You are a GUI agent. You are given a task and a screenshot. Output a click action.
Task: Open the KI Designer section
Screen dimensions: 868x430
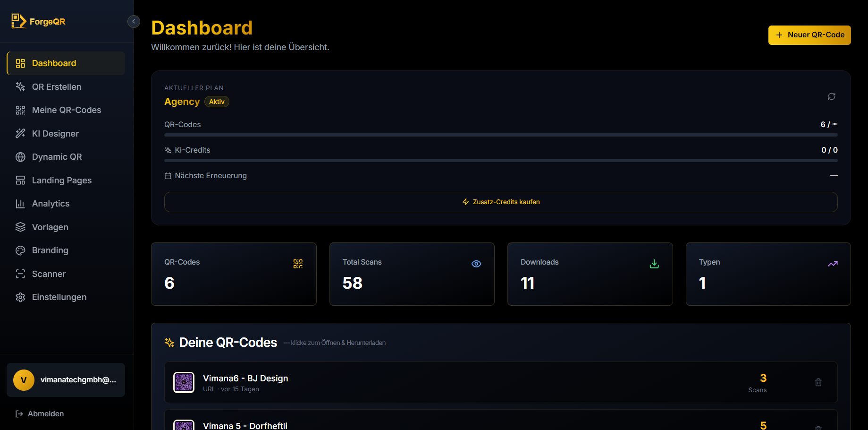tap(66, 134)
